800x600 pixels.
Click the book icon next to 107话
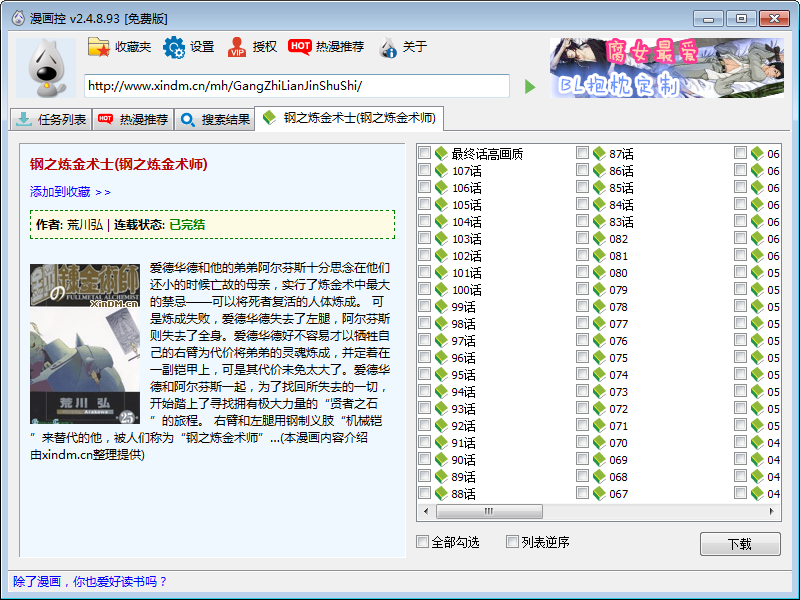[441, 171]
